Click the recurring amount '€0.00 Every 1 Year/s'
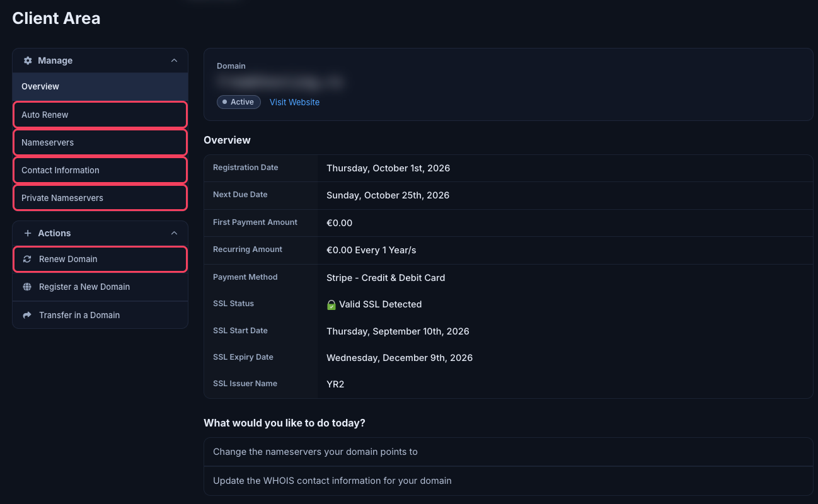 pyautogui.click(x=371, y=250)
